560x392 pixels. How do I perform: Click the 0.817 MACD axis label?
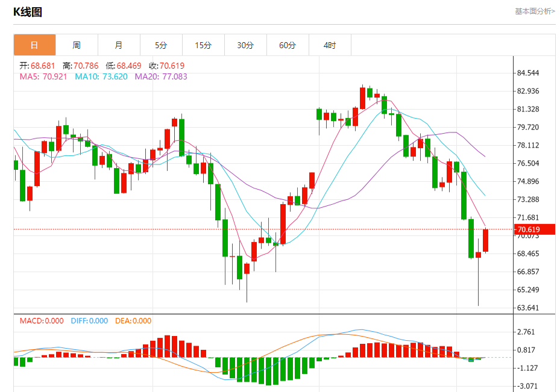[x=526, y=350]
